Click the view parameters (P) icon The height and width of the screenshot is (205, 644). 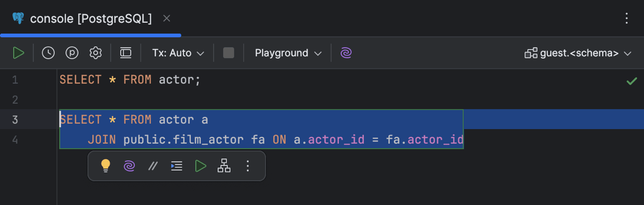pos(72,53)
